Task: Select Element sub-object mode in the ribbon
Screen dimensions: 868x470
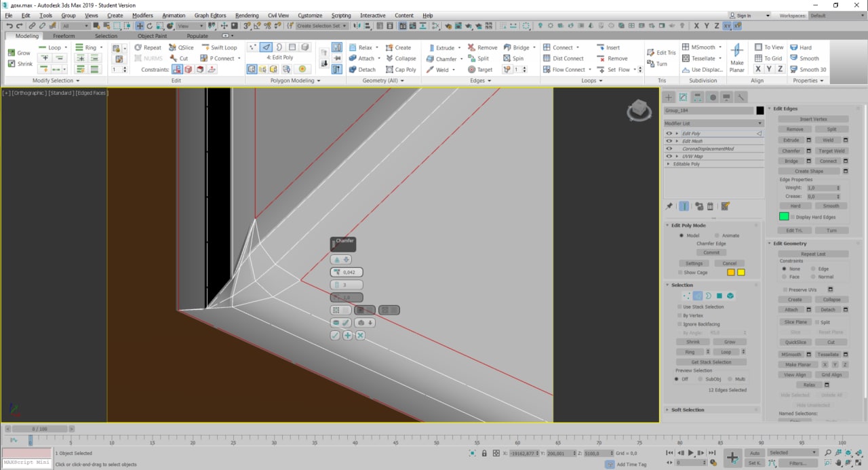Action: click(x=305, y=47)
